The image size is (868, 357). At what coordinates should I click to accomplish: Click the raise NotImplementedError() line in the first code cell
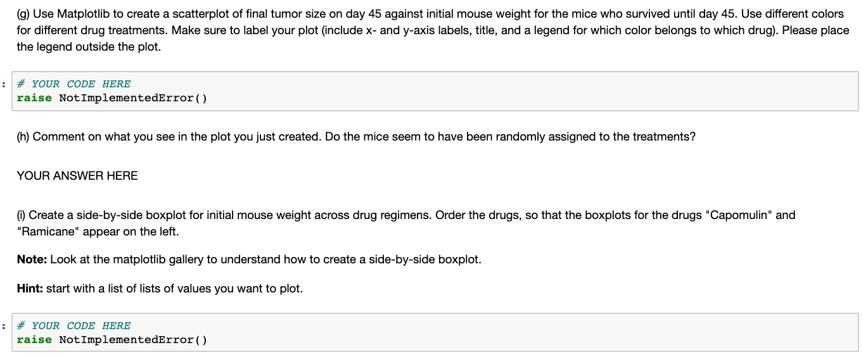(112, 98)
